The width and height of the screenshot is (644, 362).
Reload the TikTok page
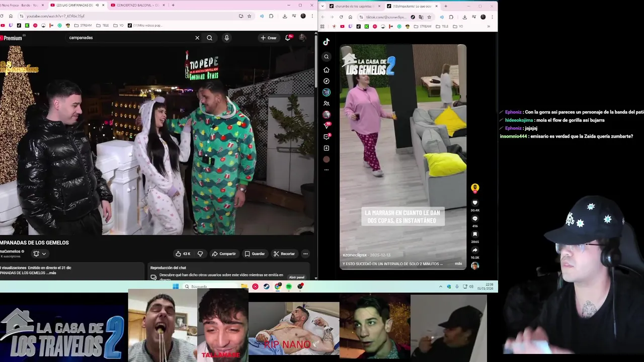341,17
